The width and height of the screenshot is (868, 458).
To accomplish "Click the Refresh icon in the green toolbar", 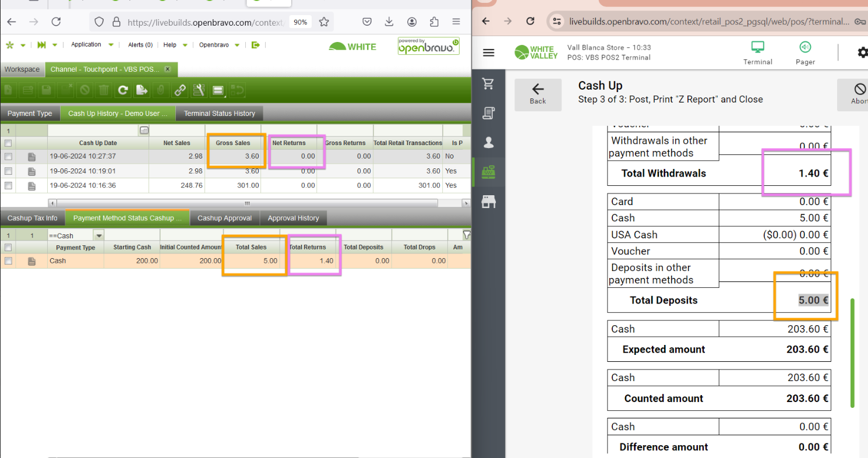I will click(122, 90).
